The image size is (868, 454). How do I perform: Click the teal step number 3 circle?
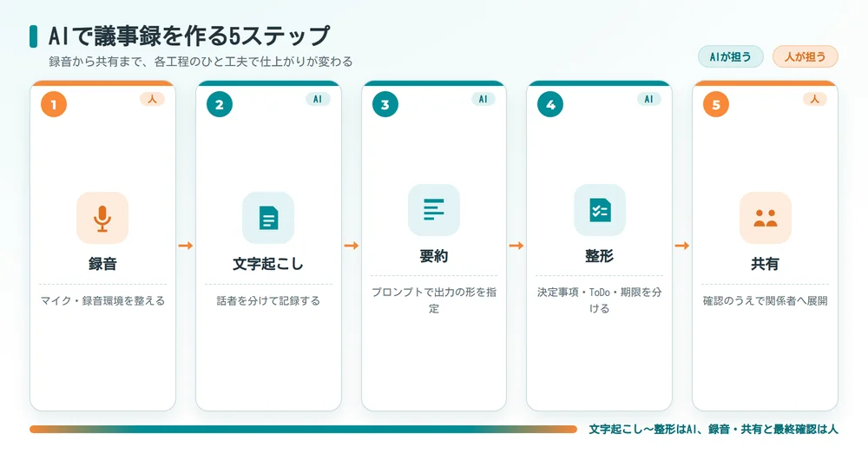[385, 105]
